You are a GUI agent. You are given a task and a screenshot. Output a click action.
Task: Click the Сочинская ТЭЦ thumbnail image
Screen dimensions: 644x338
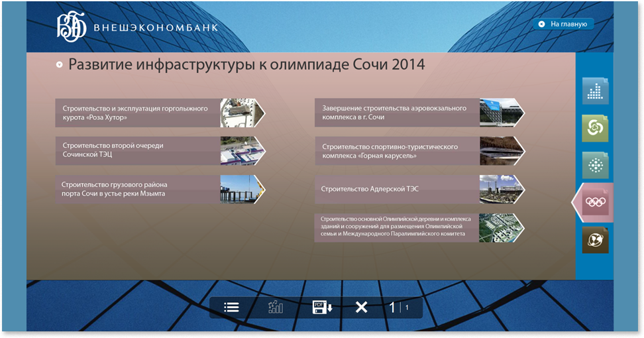click(x=242, y=150)
